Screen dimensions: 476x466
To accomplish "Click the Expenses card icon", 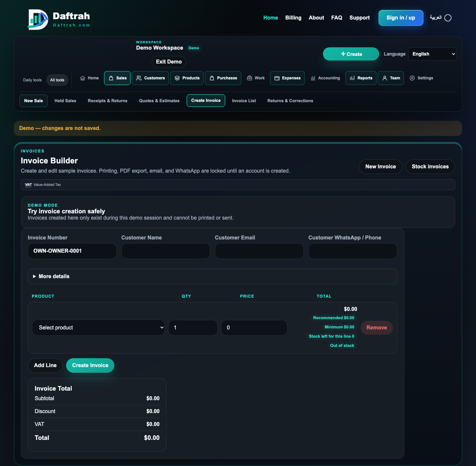I will click(277, 78).
